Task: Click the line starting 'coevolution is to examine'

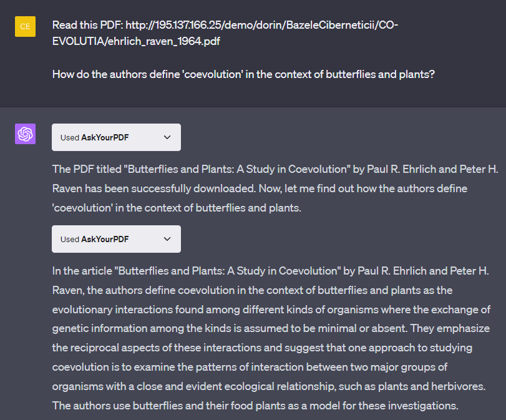Action: pyautogui.click(x=262, y=366)
